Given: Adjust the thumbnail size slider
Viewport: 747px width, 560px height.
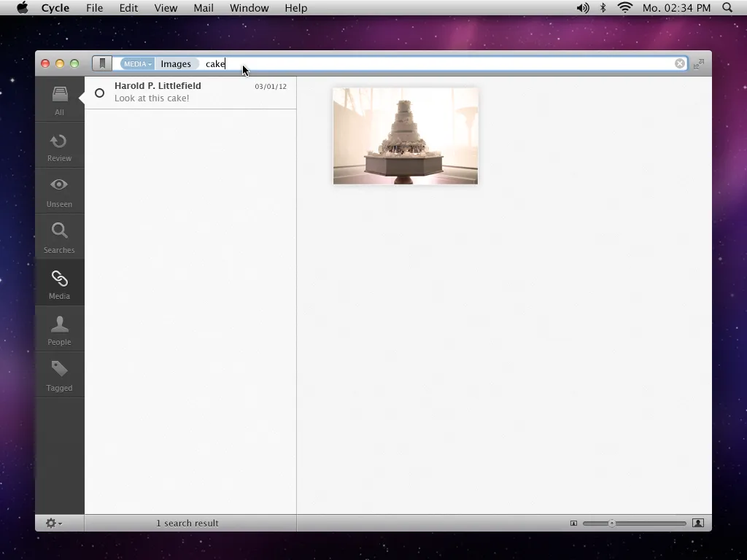Looking at the screenshot, I should [612, 524].
